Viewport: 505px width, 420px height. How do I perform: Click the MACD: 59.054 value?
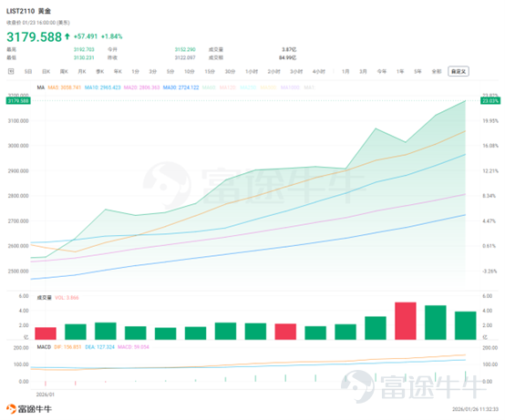tap(133, 347)
